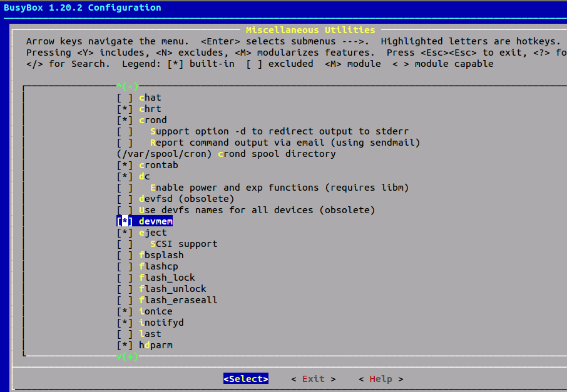Toggle the fbsplash checkbox
567x392 pixels.
pyautogui.click(x=125, y=255)
